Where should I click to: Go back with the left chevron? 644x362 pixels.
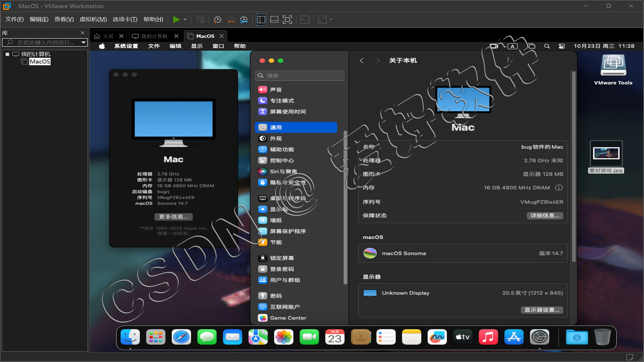coord(362,61)
